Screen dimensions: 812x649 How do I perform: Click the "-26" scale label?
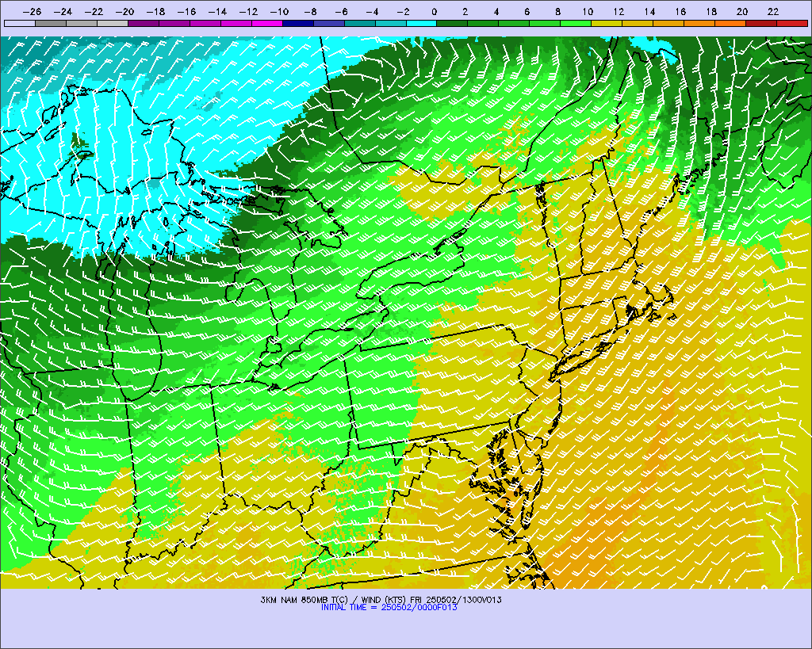pyautogui.click(x=32, y=11)
